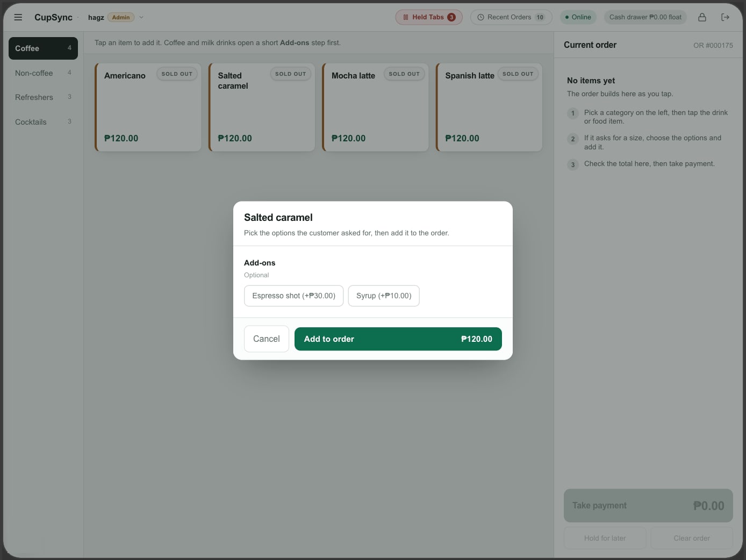746x560 pixels.
Task: Switch to Non-coffee category
Action: point(43,73)
